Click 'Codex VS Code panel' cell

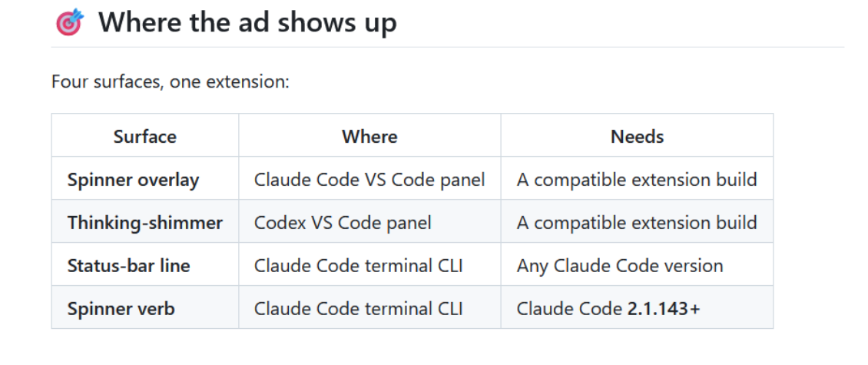(x=369, y=222)
